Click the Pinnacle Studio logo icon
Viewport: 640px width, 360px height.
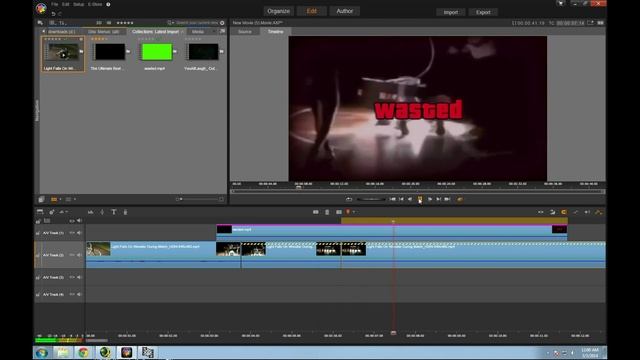click(41, 8)
